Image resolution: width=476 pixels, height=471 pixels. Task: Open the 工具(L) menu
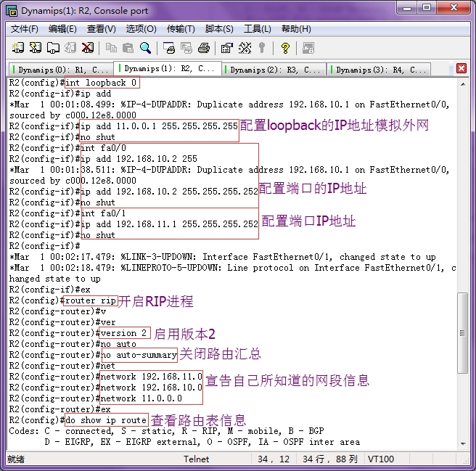coord(258,29)
